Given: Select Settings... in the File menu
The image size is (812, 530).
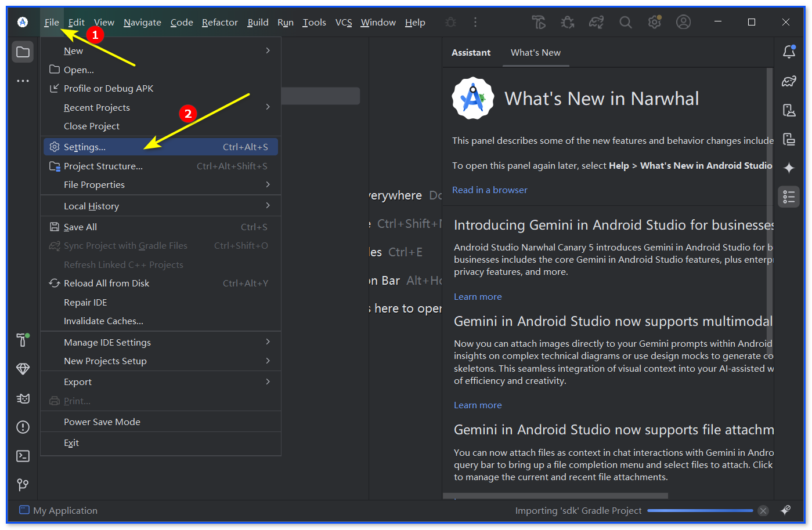Looking at the screenshot, I should pos(161,147).
